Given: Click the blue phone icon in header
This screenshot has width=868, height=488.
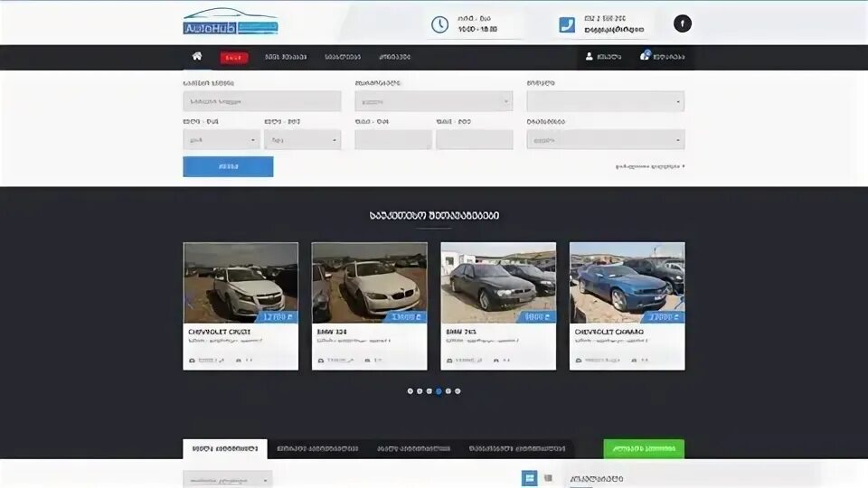Looking at the screenshot, I should click(x=567, y=25).
